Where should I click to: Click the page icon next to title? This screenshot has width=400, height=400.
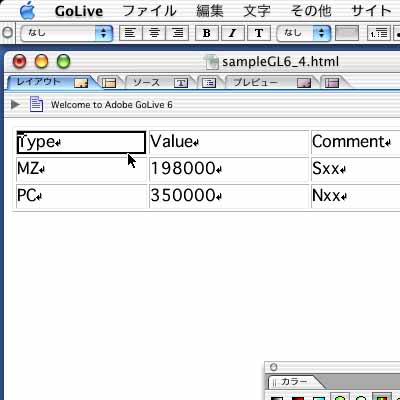click(36, 104)
